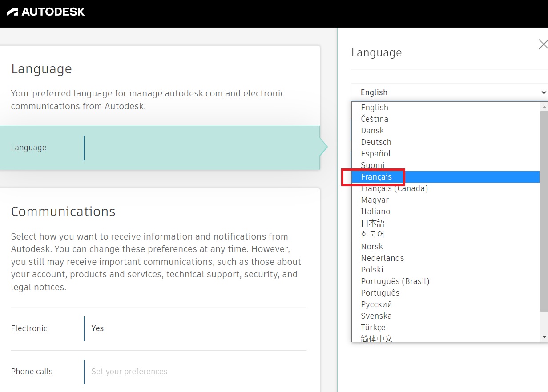This screenshot has width=548, height=392.
Task: Select Italiano language option
Action: 375,212
